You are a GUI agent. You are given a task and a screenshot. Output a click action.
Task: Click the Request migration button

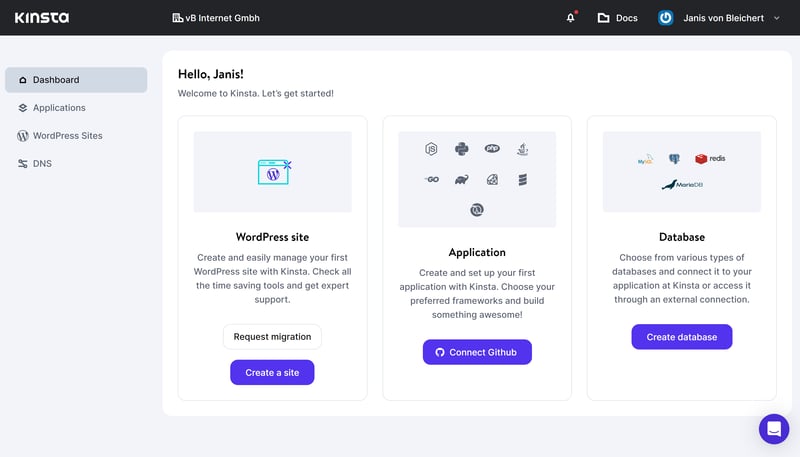point(272,337)
